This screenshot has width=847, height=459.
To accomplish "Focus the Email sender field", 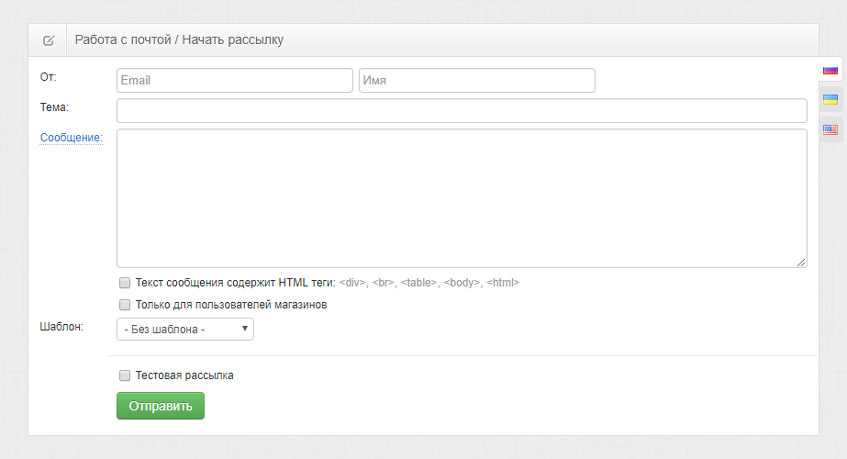I will coord(234,80).
